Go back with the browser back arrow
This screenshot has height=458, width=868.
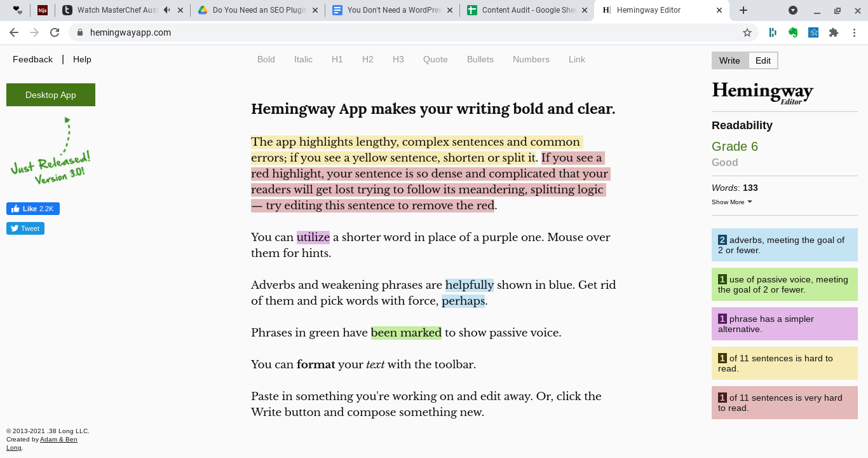(x=14, y=32)
